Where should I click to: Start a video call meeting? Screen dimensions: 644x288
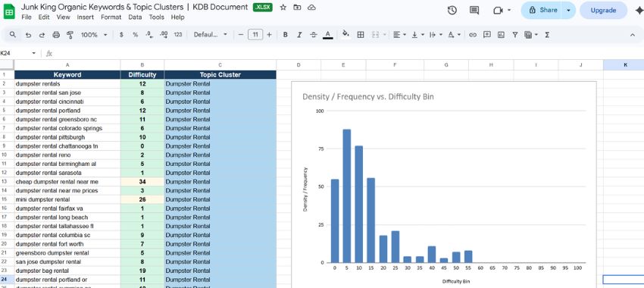pos(498,11)
